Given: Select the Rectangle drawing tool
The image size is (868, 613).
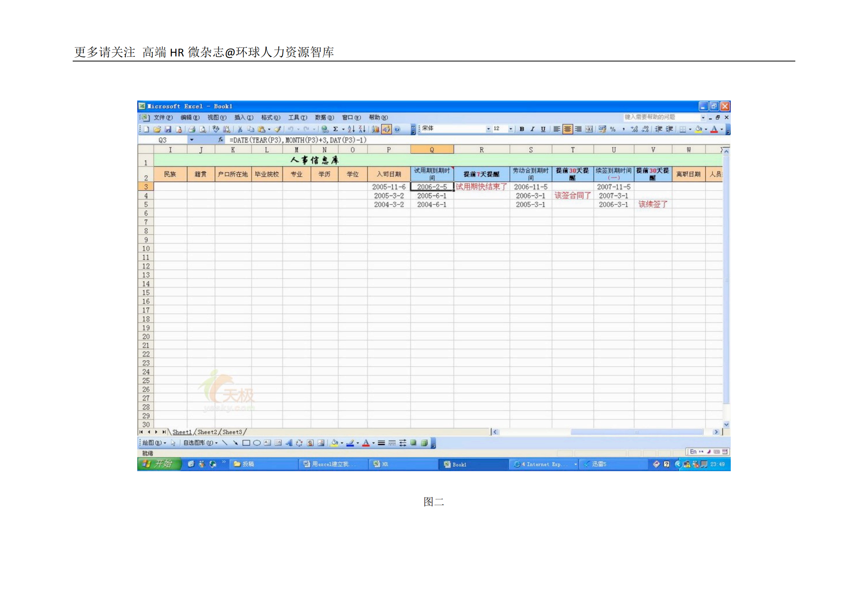Looking at the screenshot, I should coord(246,443).
